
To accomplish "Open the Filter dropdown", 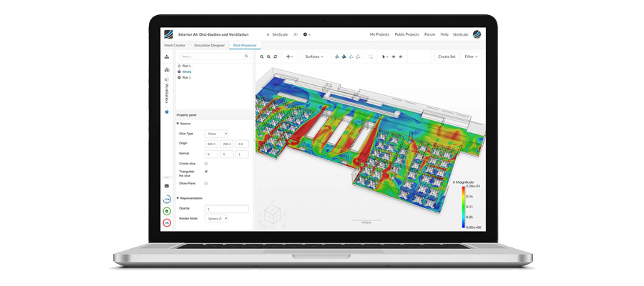I will click(471, 56).
